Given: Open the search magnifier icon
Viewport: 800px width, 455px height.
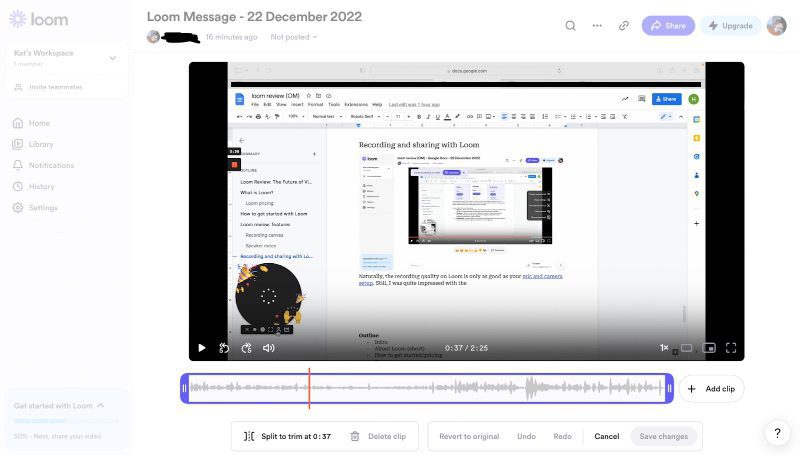Looking at the screenshot, I should point(570,26).
